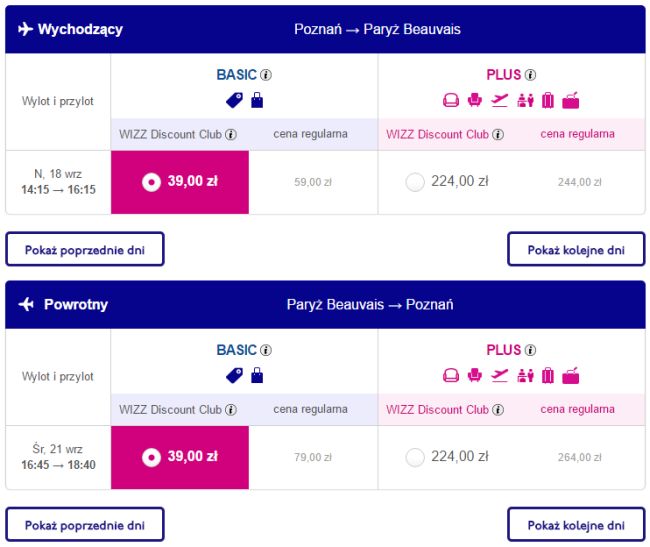Image resolution: width=650 pixels, height=547 pixels.
Task: Click the outbound PLUS suitcase icon
Action: click(x=548, y=100)
